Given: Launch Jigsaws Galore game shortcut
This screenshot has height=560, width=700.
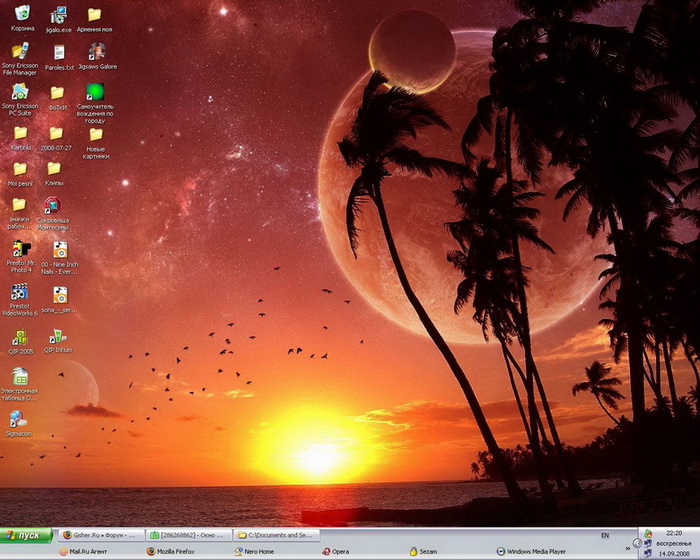Looking at the screenshot, I should [x=96, y=52].
